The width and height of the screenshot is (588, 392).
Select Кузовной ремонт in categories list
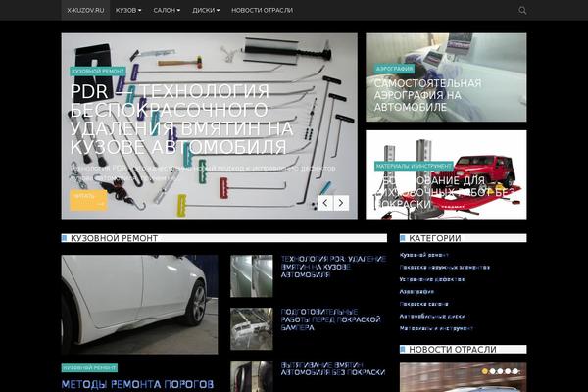(423, 255)
